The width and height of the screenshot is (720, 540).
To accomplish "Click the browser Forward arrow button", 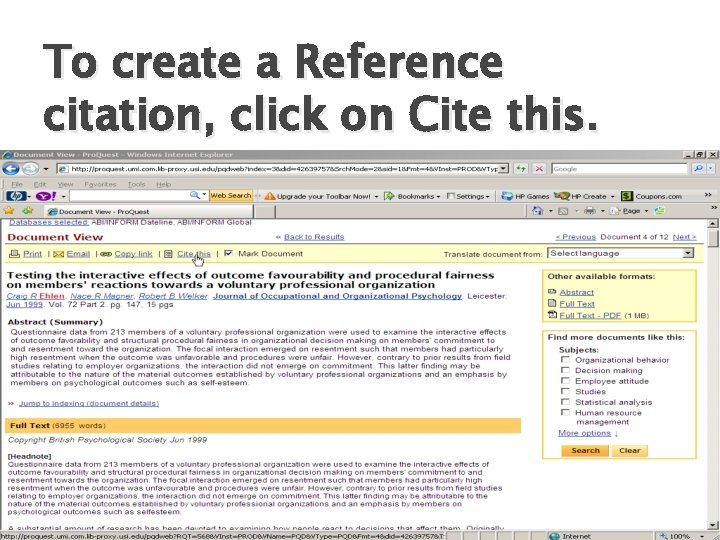I will point(30,169).
